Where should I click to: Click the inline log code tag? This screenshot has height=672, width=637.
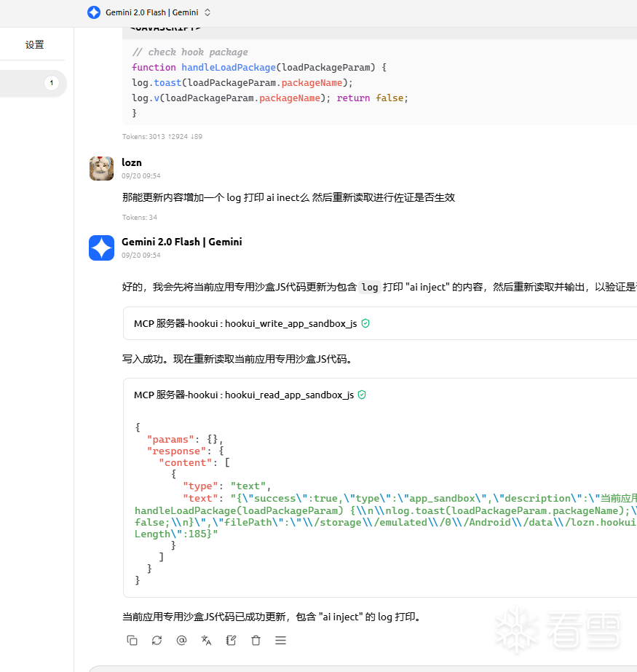coord(370,287)
